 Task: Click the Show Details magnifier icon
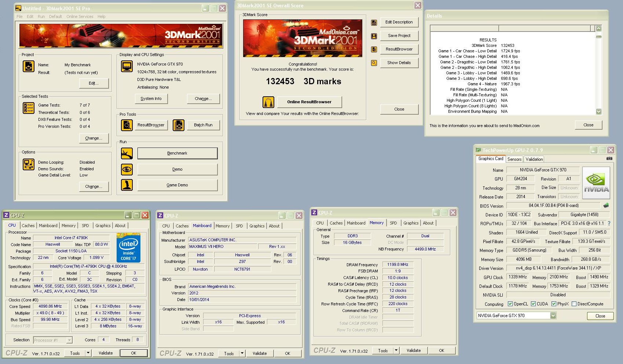coord(374,63)
